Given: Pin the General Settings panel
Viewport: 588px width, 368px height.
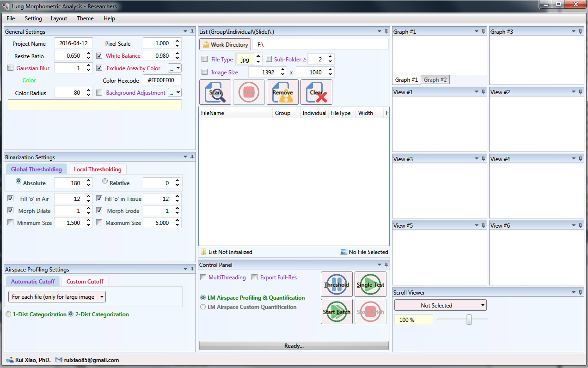Looking at the screenshot, I should click(x=192, y=32).
